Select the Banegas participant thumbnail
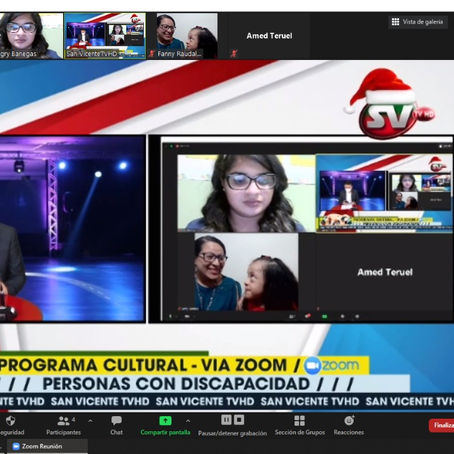 pyautogui.click(x=31, y=36)
